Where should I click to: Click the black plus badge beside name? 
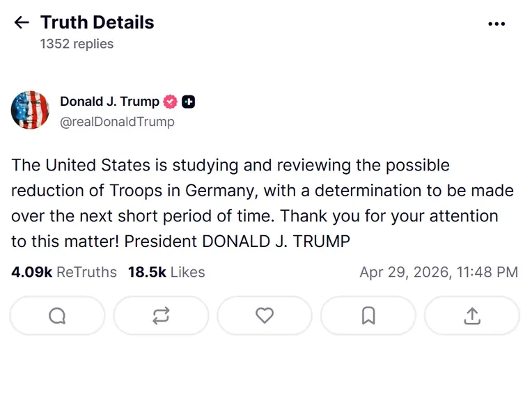tap(188, 102)
